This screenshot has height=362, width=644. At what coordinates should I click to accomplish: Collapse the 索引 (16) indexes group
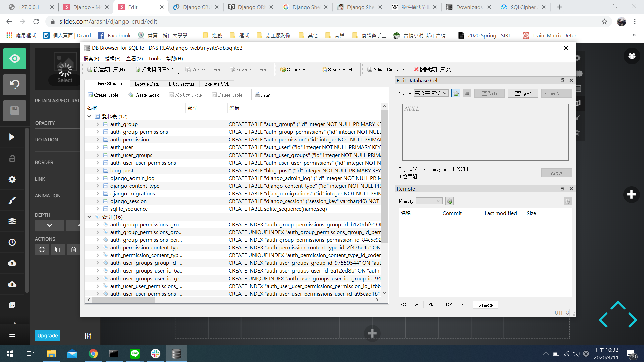(x=89, y=217)
